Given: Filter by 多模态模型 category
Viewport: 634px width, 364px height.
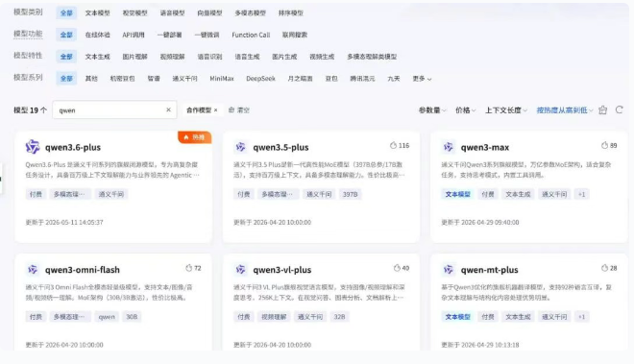Looking at the screenshot, I should click(x=251, y=12).
